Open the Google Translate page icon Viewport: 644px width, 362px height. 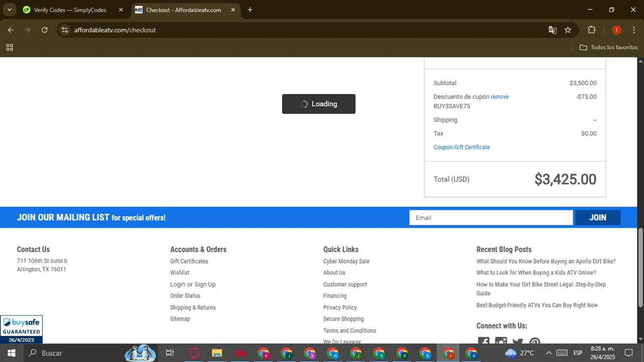[553, 30]
